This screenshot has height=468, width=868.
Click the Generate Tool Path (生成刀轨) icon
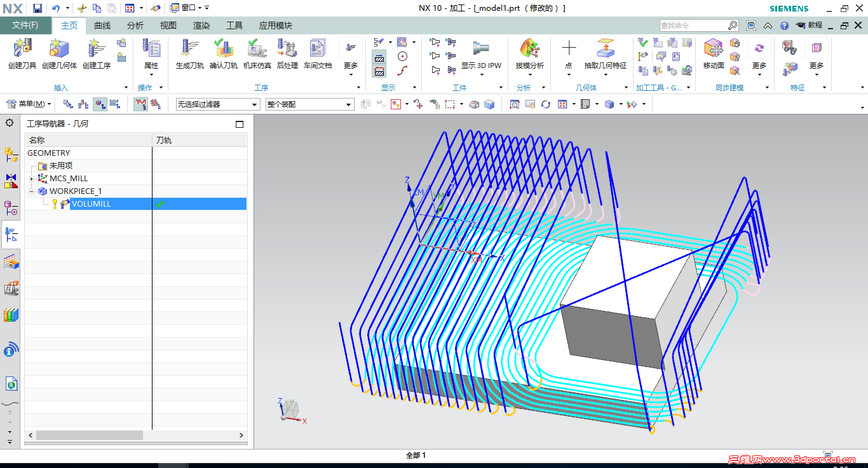190,49
